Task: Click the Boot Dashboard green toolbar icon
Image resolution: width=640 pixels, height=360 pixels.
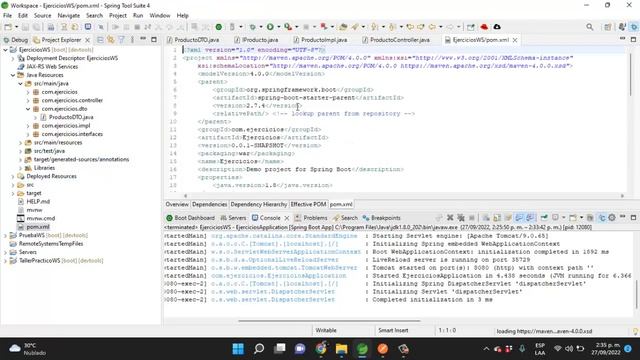Action: 219,27
